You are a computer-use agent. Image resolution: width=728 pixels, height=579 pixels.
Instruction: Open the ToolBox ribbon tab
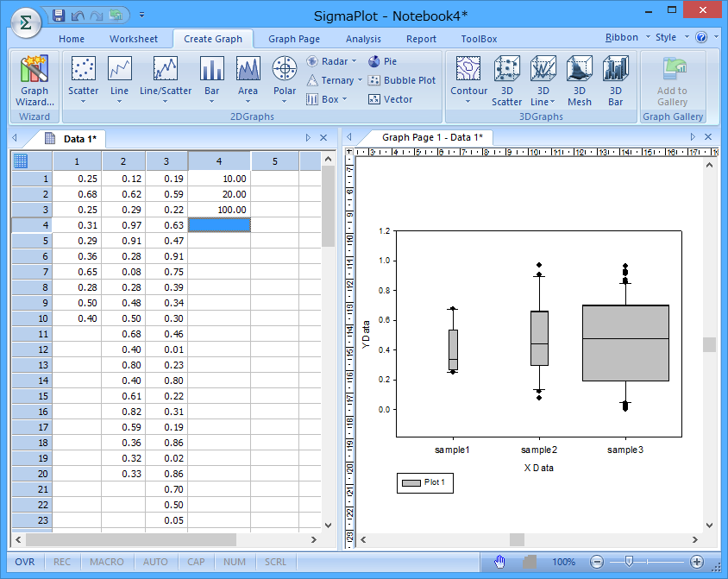point(479,39)
